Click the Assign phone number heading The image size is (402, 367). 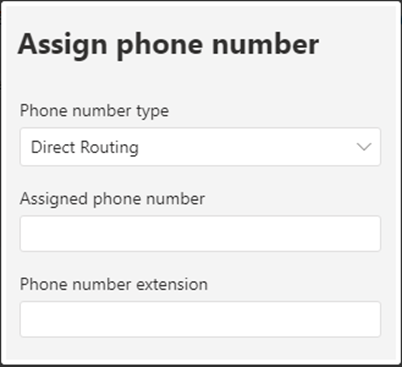(x=168, y=45)
